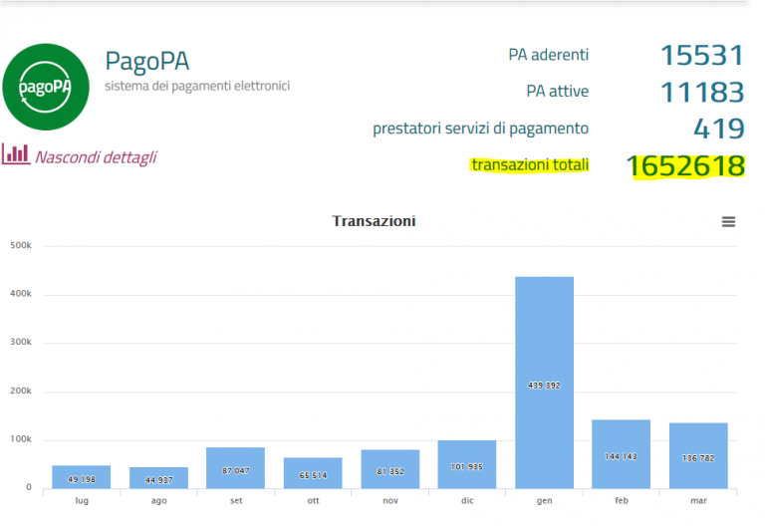Click the dic axis label
Screen dimensions: 765x532
pos(467,501)
